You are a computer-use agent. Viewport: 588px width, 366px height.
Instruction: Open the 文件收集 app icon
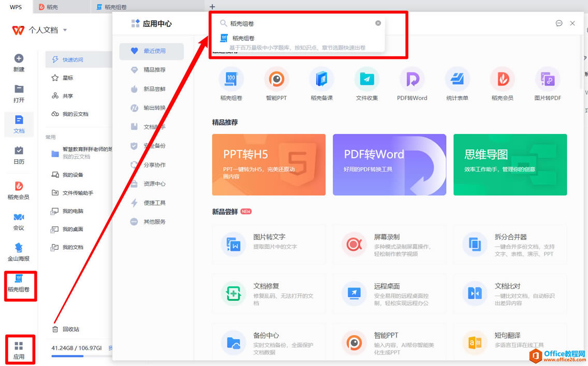pos(366,80)
